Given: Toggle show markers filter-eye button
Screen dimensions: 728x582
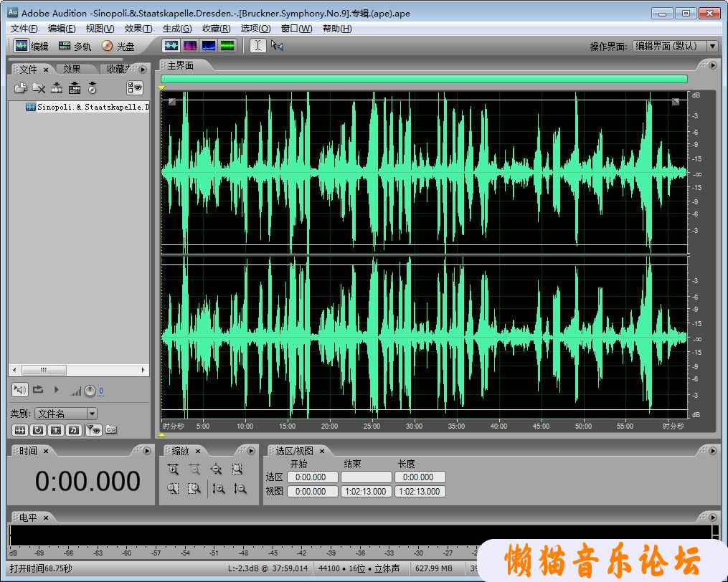Looking at the screenshot, I should (x=93, y=430).
